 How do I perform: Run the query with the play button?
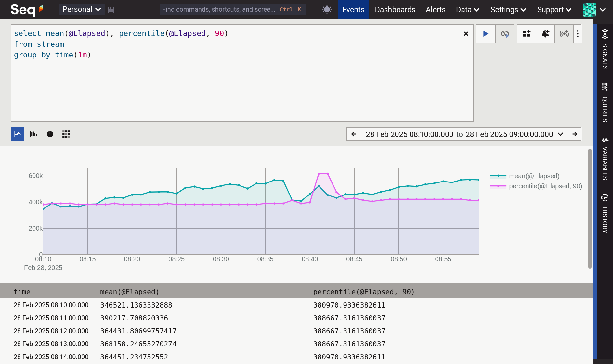486,34
